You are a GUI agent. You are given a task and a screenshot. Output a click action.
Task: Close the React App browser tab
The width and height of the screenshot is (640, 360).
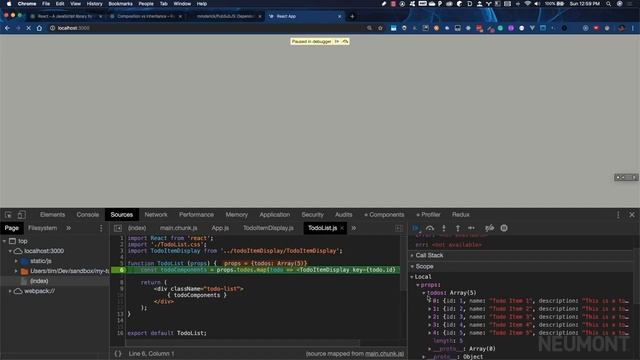(340, 16)
